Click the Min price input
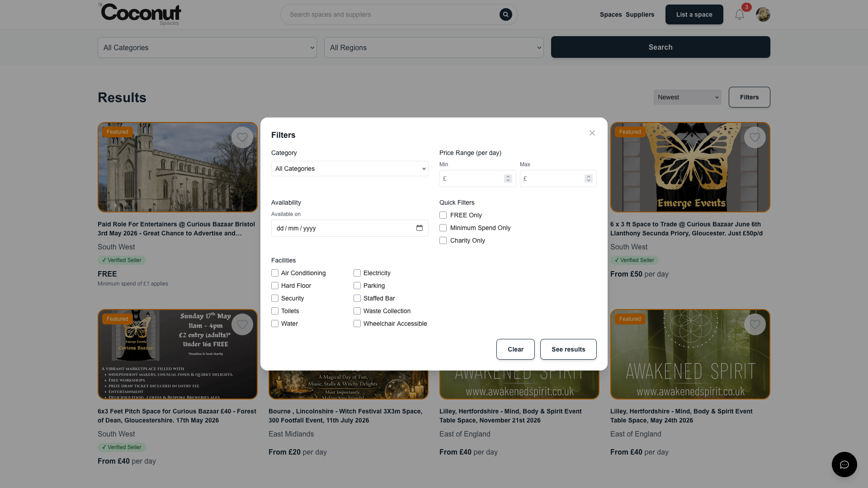868x488 pixels. click(478, 178)
